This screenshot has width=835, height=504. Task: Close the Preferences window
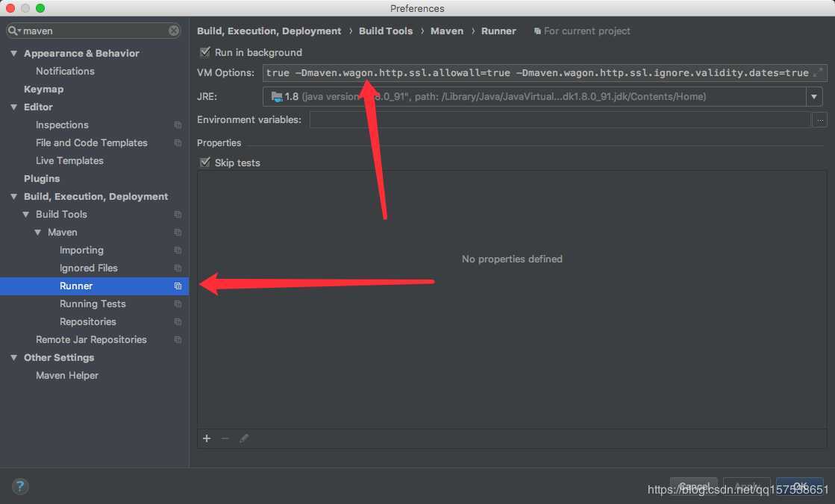[x=10, y=8]
